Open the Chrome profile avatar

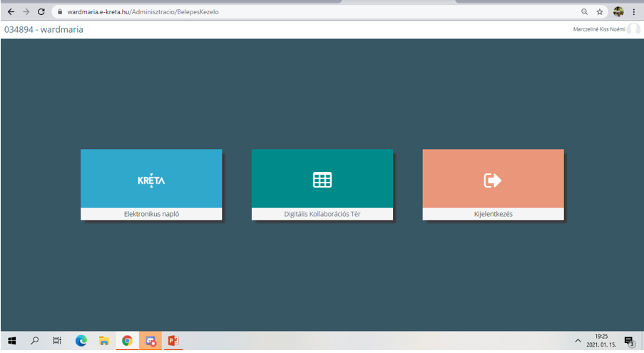pyautogui.click(x=618, y=12)
